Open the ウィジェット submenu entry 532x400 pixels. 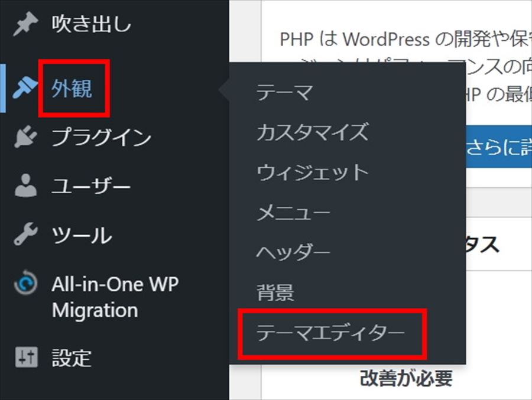(312, 173)
